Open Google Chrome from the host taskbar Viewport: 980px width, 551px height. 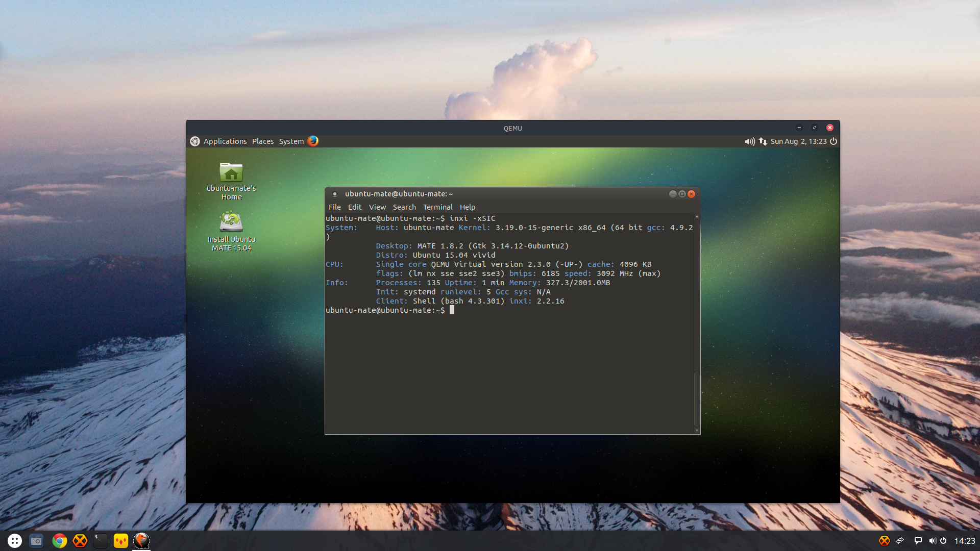click(x=59, y=541)
